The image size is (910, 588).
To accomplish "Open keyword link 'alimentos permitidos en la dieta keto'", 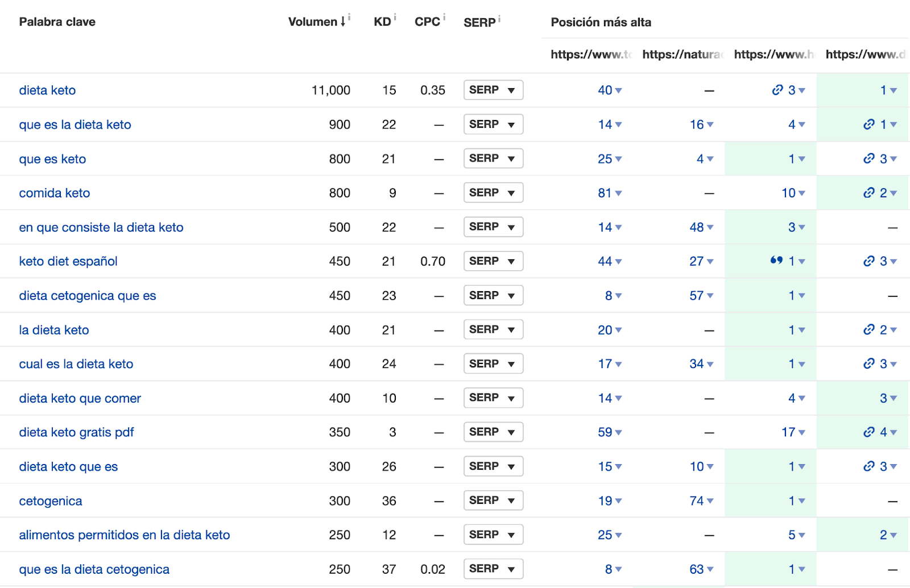I will point(125,535).
